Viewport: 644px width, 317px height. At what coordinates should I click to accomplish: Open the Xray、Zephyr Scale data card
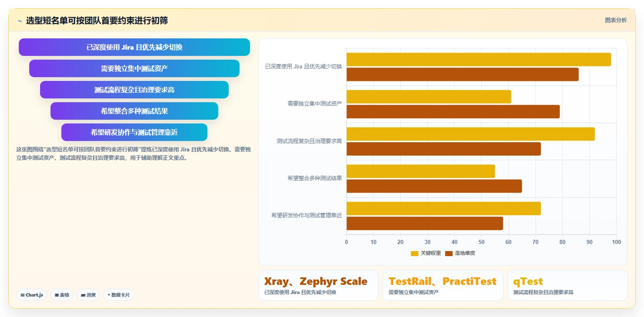click(318, 285)
